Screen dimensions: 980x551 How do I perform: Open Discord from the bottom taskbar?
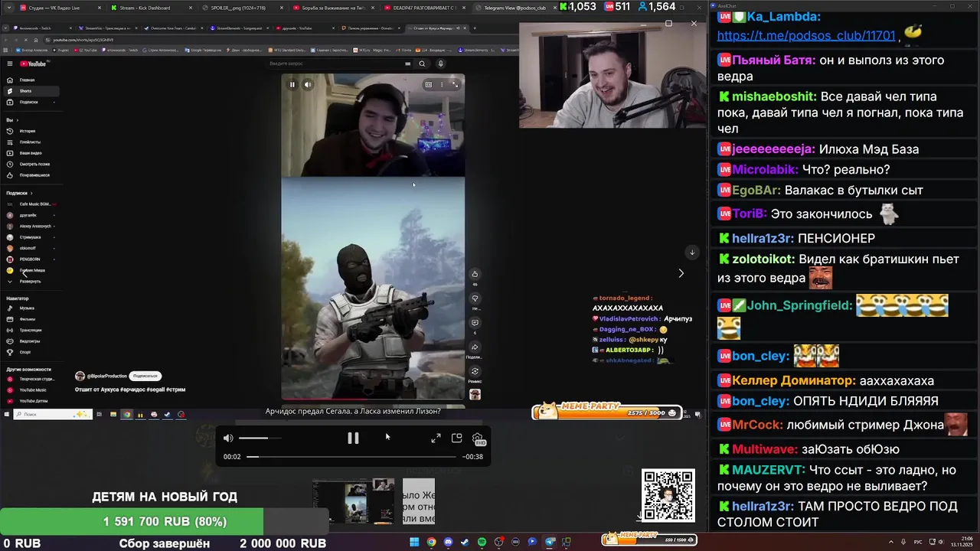pos(448,542)
